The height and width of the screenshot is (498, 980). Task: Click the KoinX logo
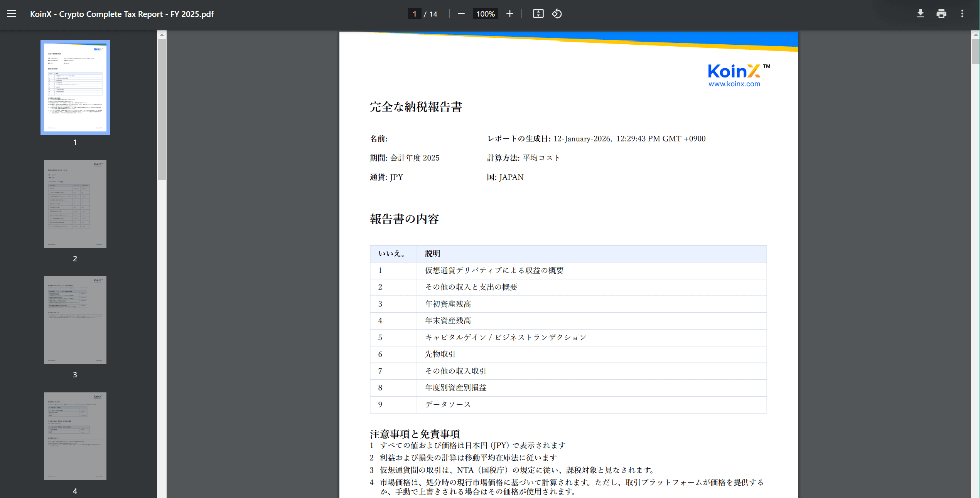click(734, 71)
